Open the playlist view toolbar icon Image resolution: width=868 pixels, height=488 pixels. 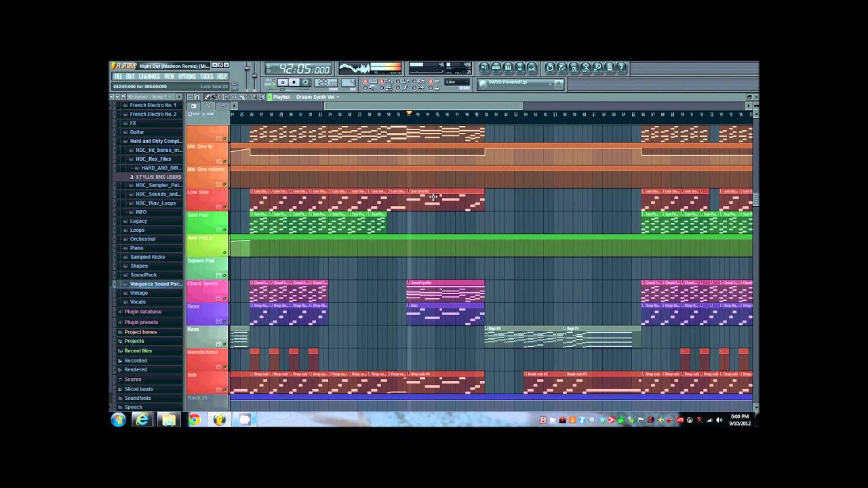click(x=484, y=68)
